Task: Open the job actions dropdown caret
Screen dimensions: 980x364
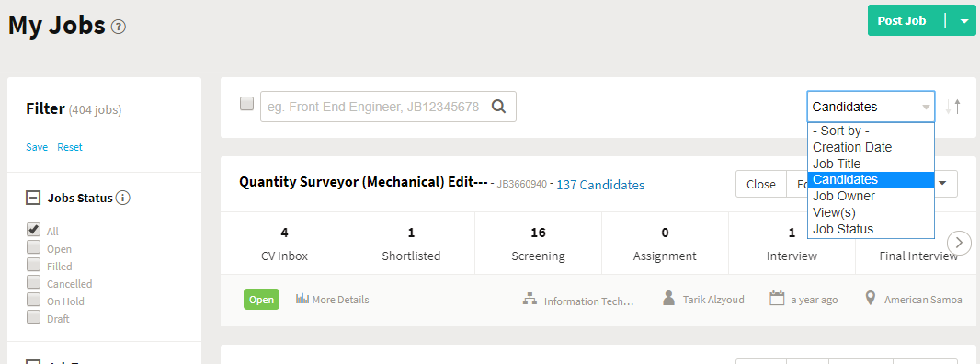Action: pos(944,184)
